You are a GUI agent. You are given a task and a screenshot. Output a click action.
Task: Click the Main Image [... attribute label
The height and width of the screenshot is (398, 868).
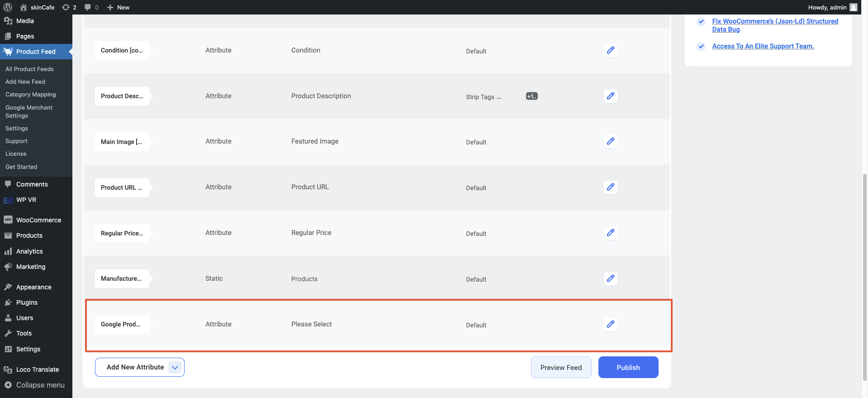pos(122,142)
